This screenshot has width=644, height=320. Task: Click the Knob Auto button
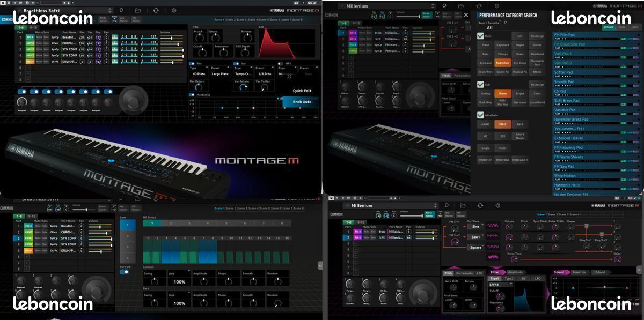pyautogui.click(x=302, y=101)
